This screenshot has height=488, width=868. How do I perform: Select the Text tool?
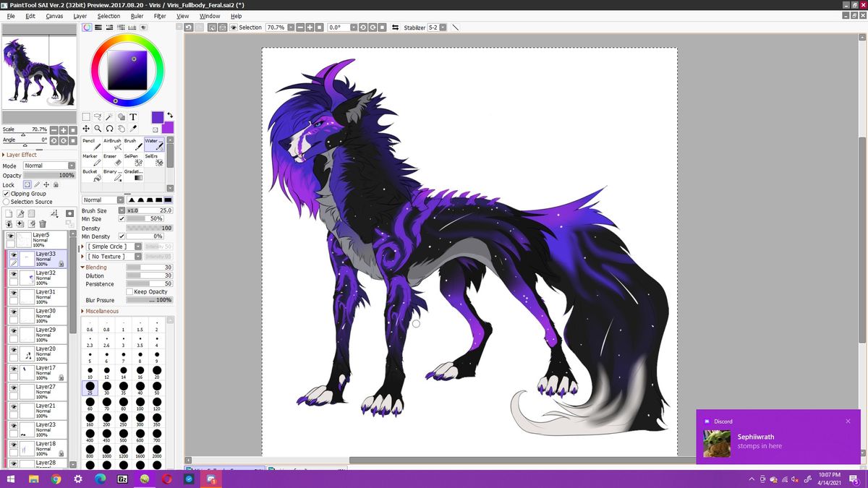pos(133,116)
